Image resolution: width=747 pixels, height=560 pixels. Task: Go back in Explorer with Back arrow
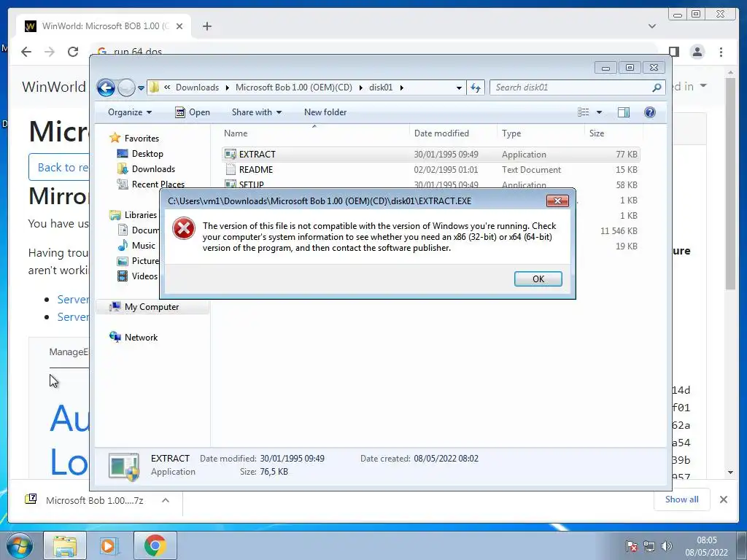(106, 87)
